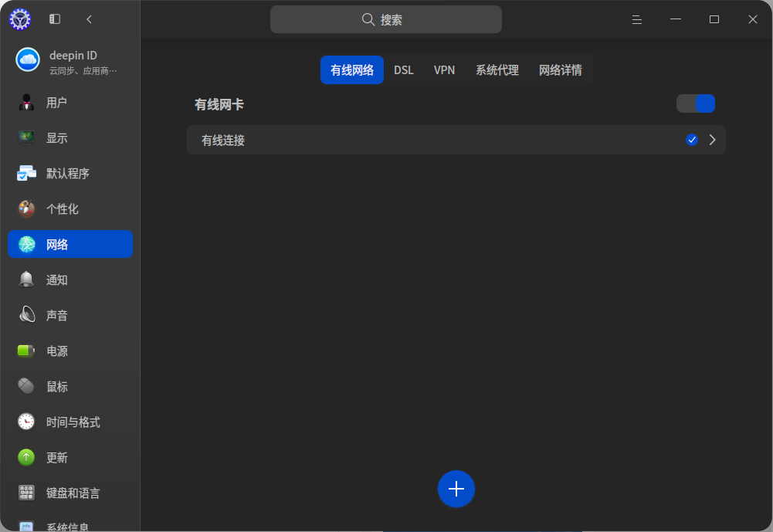Screen dimensions: 773x532
Task: Click the 键盘和语言 keyboard icon in sidebar
Action: pyautogui.click(x=26, y=493)
